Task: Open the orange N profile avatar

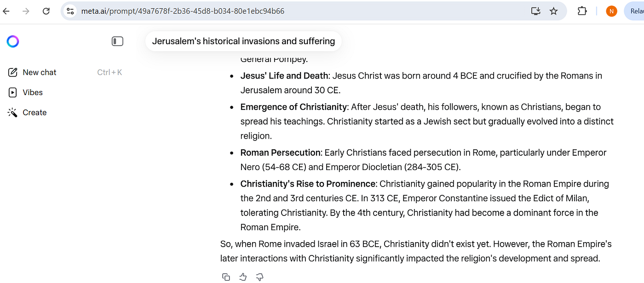Action: pos(611,11)
